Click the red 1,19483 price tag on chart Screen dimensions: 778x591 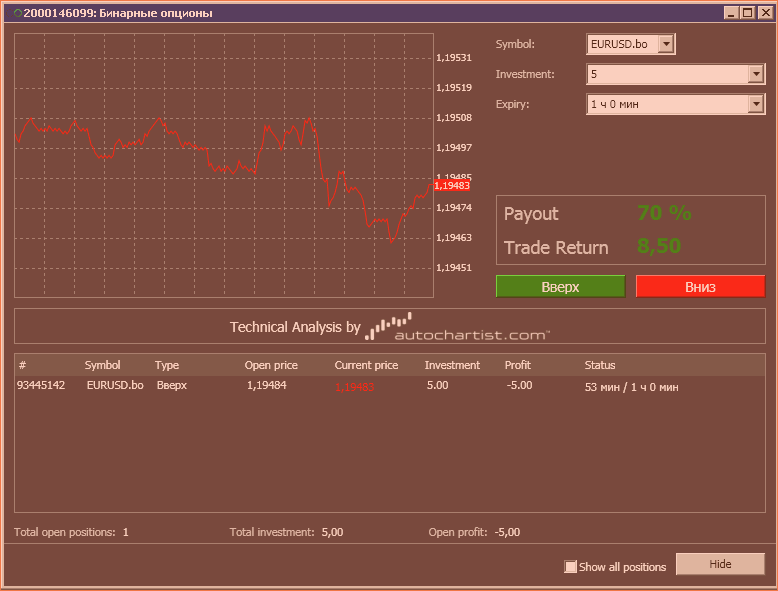[452, 186]
